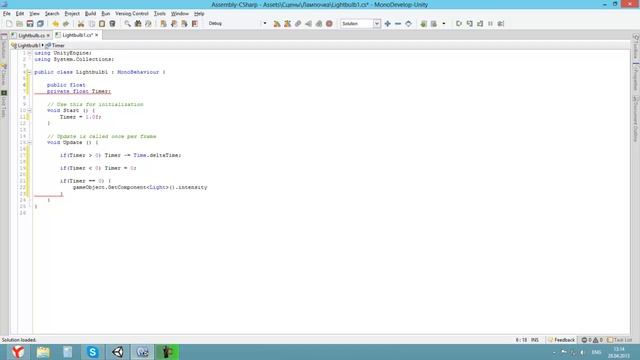Open File Explorer from taskbar
This screenshot has width=640, height=360.
(43, 352)
